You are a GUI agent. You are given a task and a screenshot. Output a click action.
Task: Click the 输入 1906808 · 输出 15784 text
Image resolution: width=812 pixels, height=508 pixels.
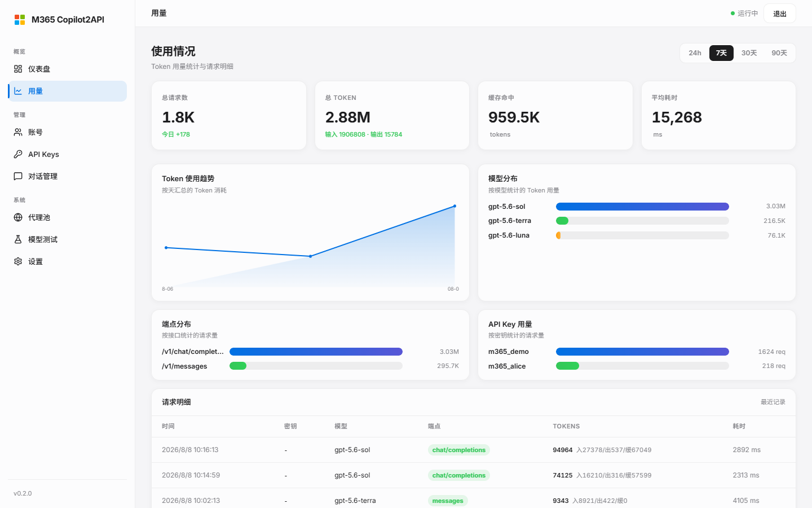(364, 134)
